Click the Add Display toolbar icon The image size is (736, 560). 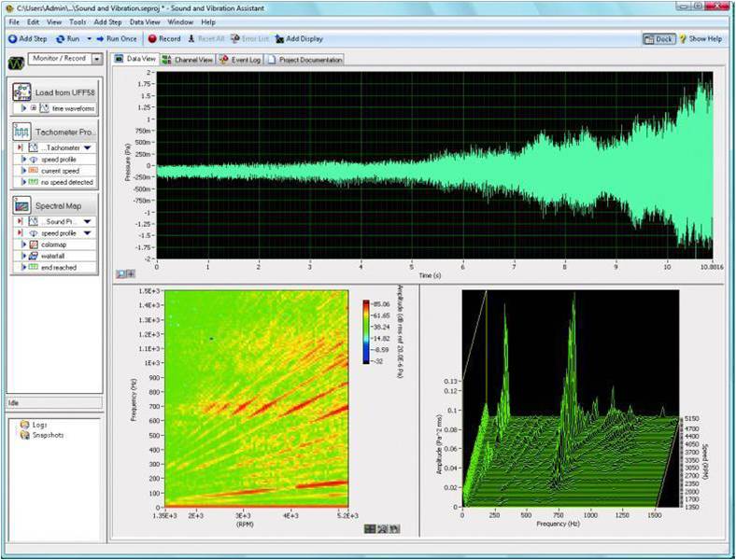279,39
